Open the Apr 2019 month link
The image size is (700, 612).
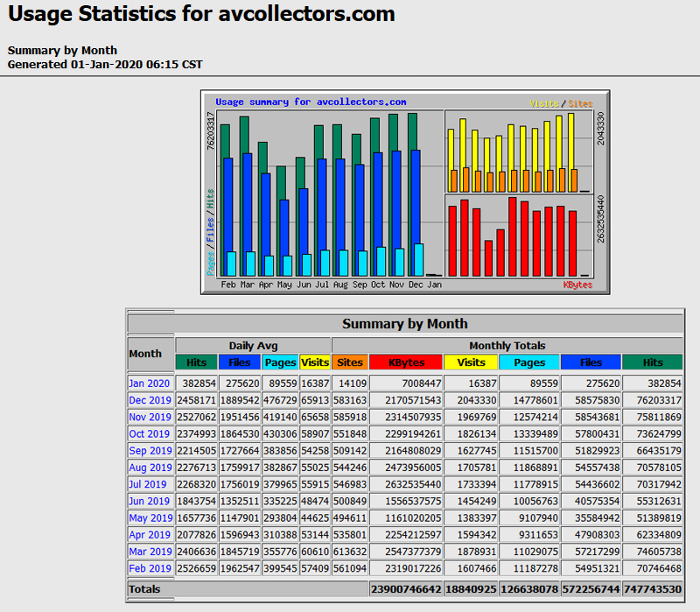coord(150,535)
